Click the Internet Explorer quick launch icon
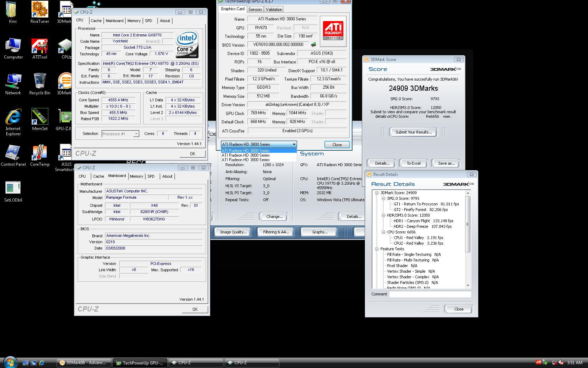The height and width of the screenshot is (368, 588). 42,363
